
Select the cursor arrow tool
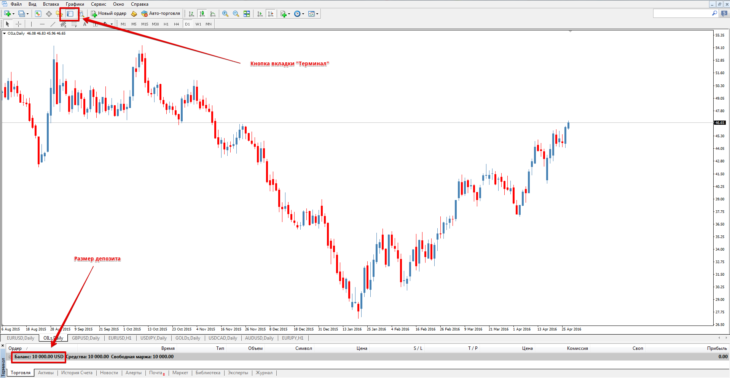7,24
